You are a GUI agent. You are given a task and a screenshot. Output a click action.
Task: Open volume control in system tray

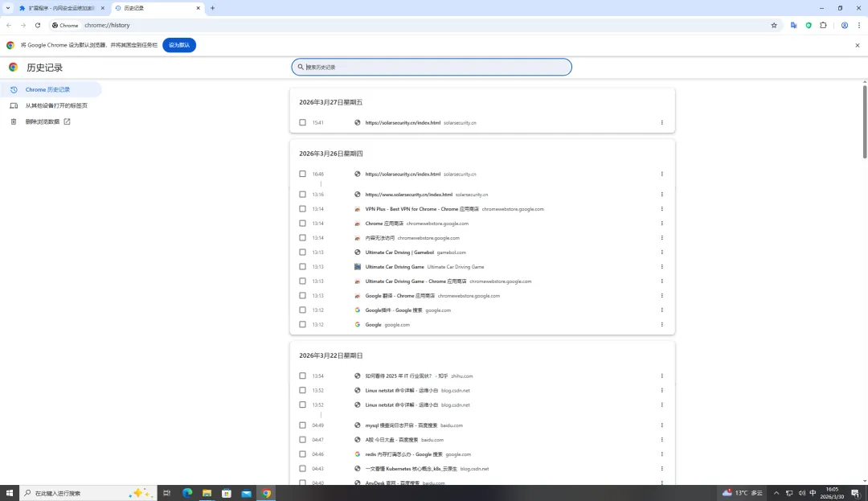801,493
